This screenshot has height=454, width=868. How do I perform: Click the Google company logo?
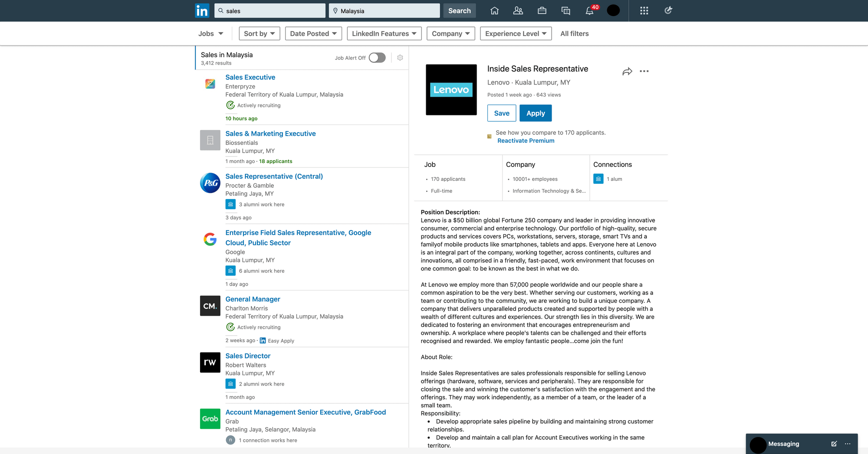coord(210,239)
